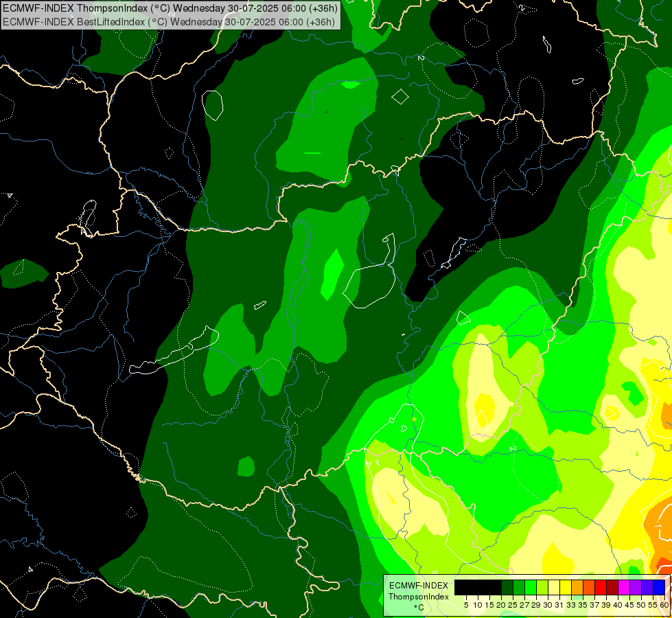
Task: Click the legend tick value 60
Action: 664,605
